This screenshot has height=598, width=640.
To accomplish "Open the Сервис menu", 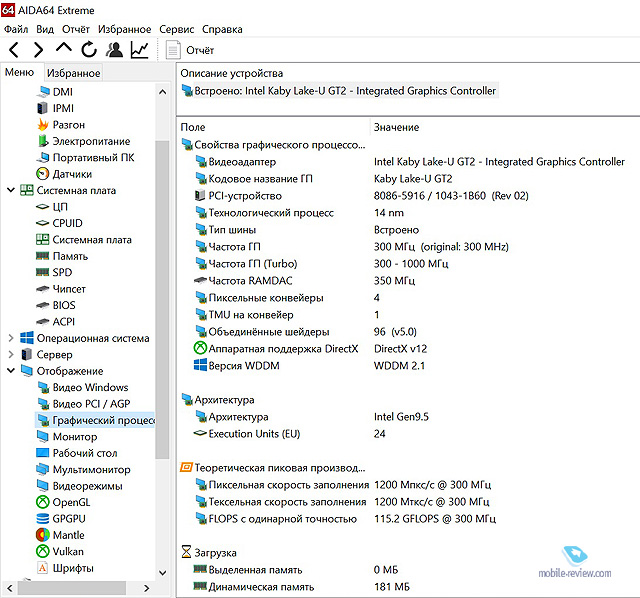I will pos(177,29).
